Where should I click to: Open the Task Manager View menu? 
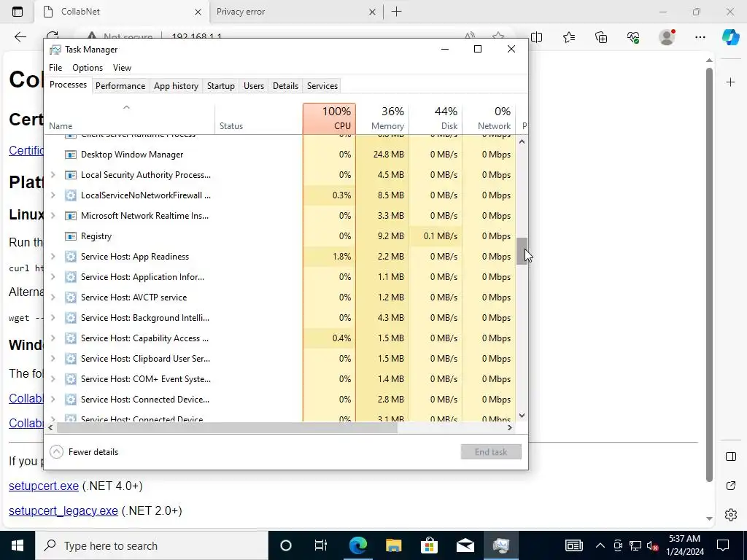tap(122, 68)
